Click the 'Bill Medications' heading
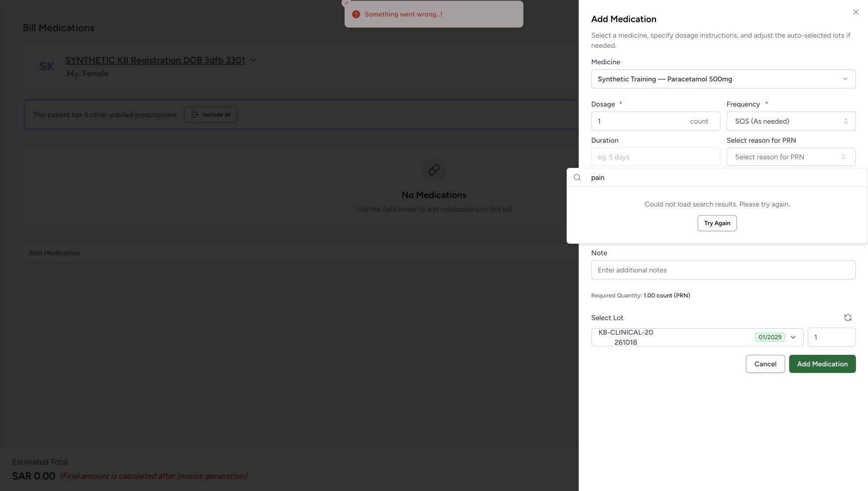This screenshot has width=868, height=491. click(x=58, y=28)
